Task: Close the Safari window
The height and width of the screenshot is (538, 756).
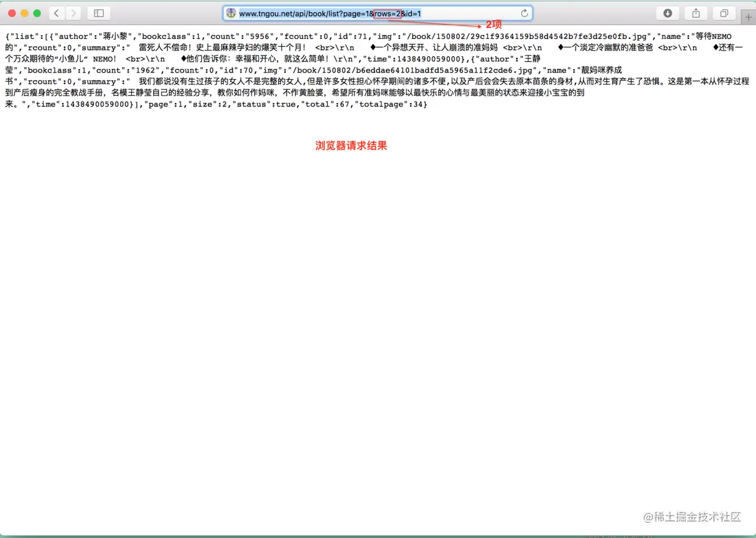Action: (x=12, y=13)
